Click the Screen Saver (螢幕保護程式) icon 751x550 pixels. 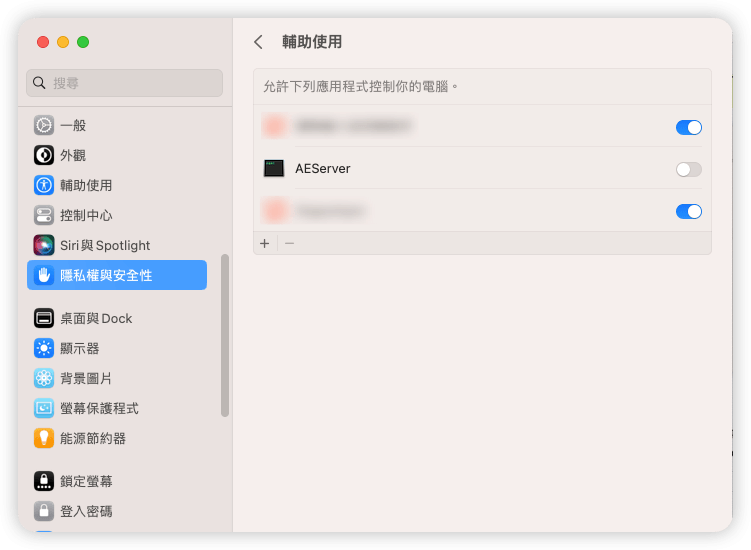(44, 408)
